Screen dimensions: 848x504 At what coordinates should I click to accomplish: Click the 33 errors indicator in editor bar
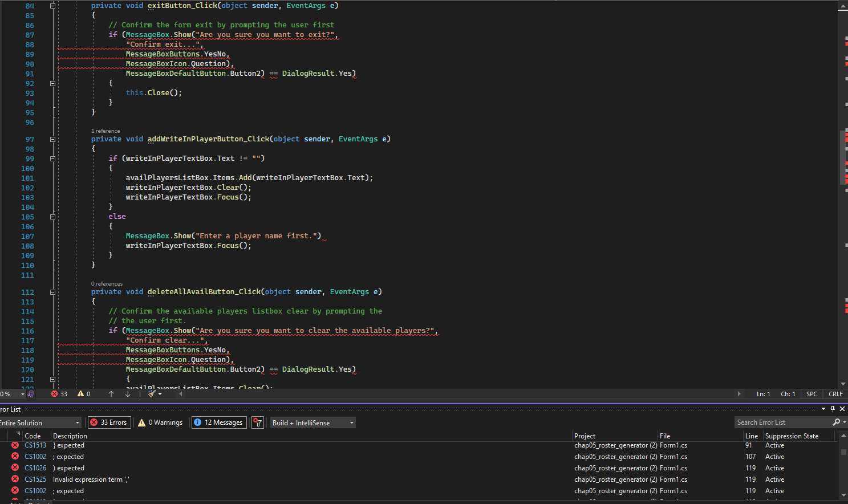point(59,394)
